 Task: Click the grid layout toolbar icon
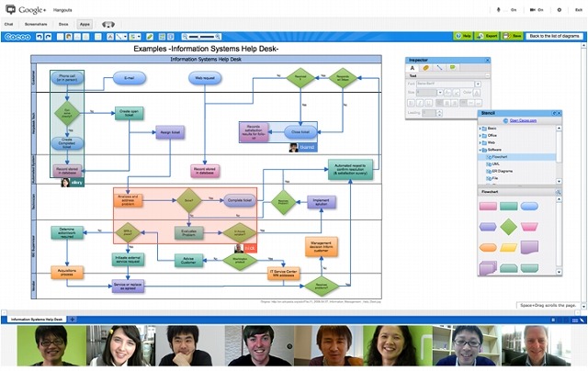click(x=162, y=37)
